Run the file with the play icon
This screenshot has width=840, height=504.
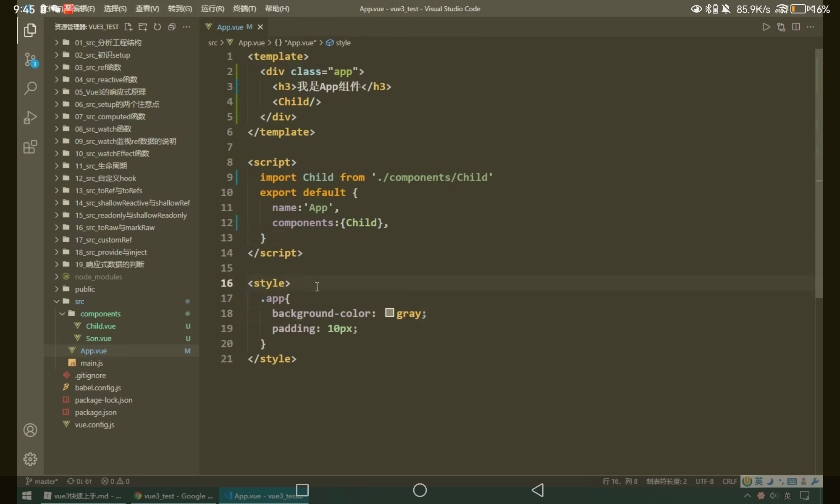766,27
